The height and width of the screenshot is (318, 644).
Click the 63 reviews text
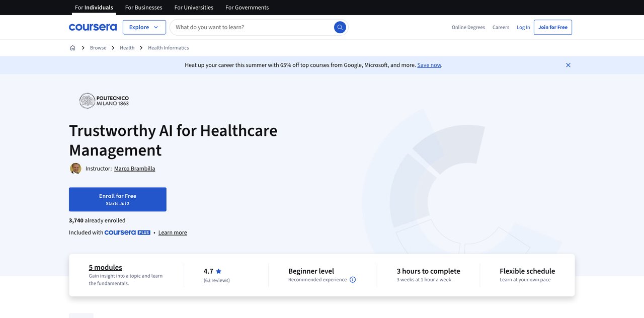pyautogui.click(x=217, y=280)
